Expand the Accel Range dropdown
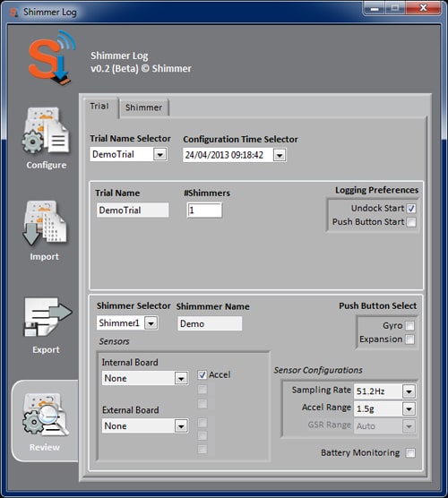448x498 pixels. (x=409, y=408)
